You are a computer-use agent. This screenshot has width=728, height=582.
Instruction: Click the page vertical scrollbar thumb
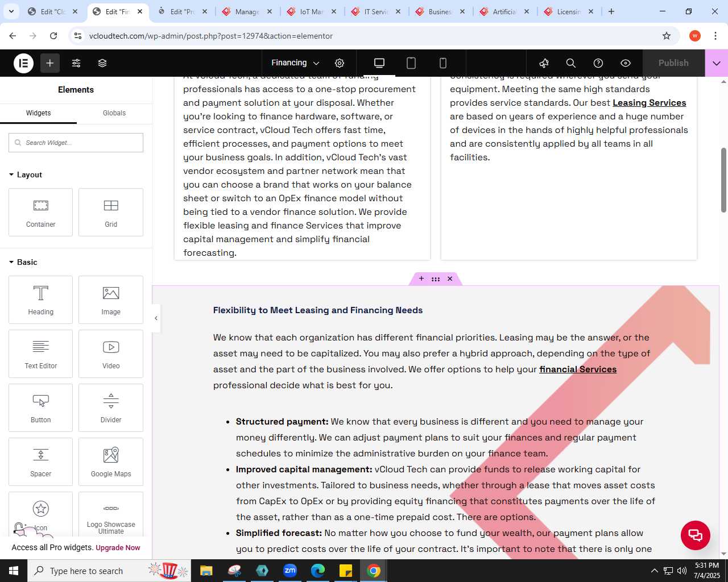point(723,180)
